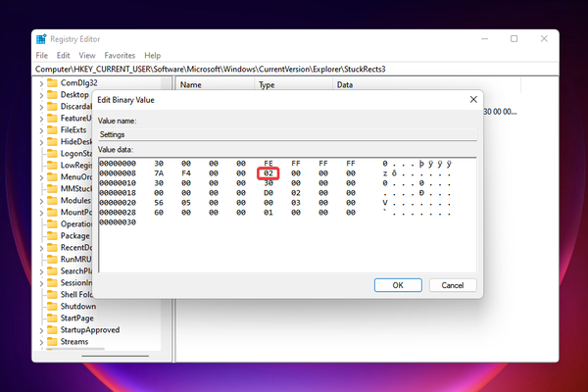The width and height of the screenshot is (588, 392).
Task: Select the F4 byte in row 00000008
Action: click(x=186, y=173)
